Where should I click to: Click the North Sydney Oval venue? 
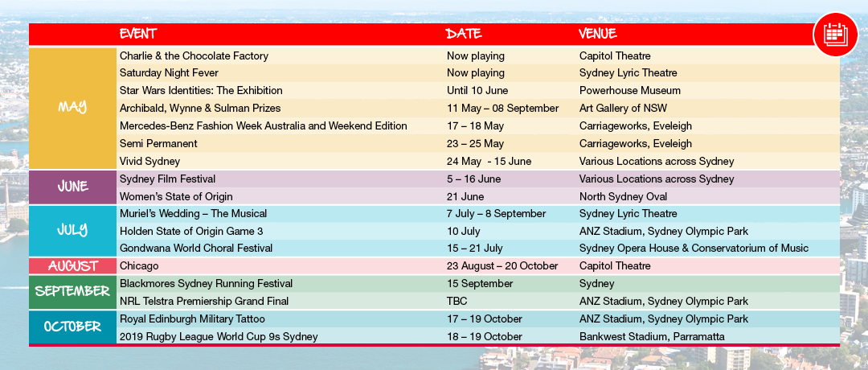coord(624,196)
